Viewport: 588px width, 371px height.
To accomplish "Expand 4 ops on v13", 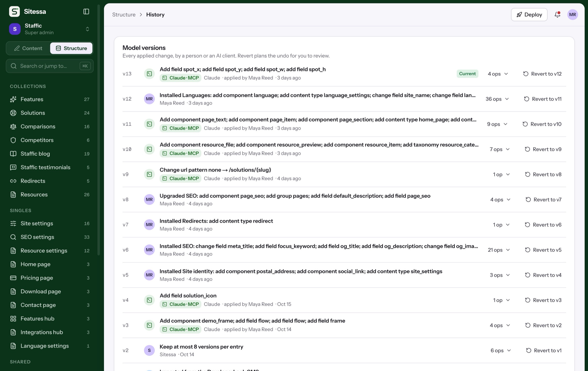I will pyautogui.click(x=498, y=74).
